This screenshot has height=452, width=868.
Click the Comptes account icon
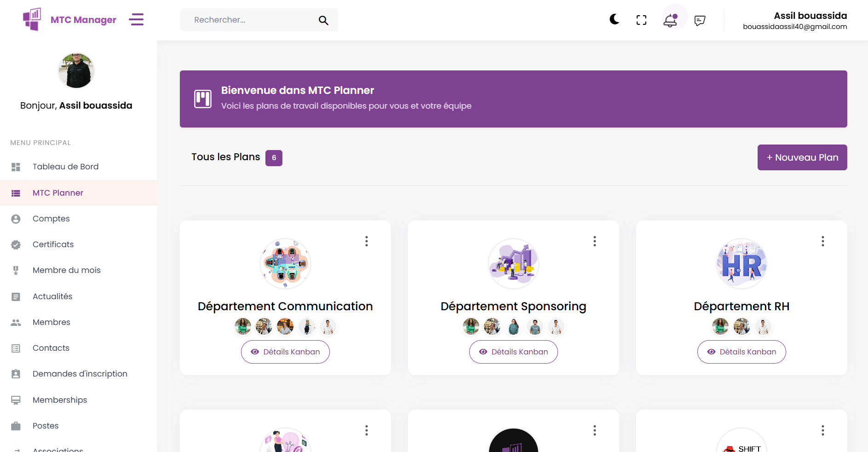pyautogui.click(x=16, y=219)
